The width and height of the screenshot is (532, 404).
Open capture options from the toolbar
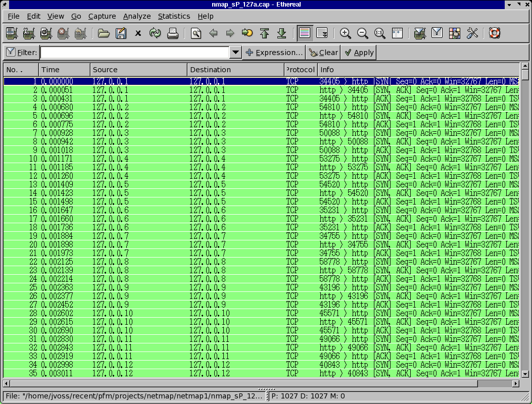coord(29,33)
